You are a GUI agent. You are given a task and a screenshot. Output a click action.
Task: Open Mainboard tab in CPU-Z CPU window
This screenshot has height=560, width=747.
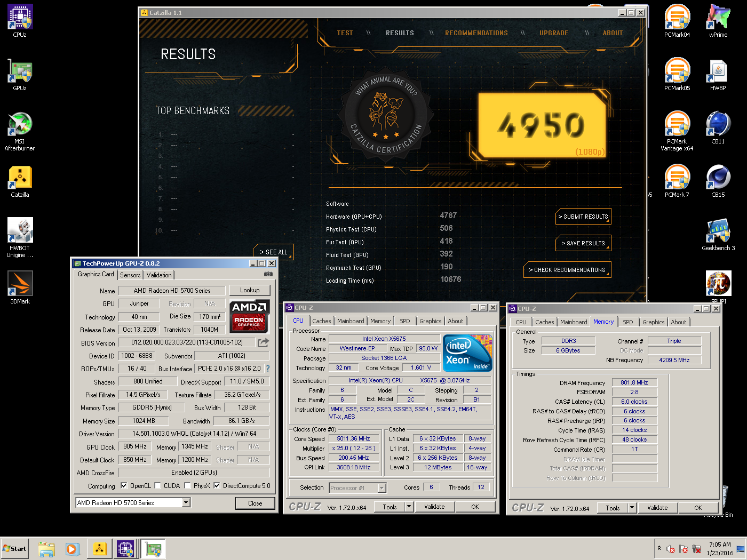point(351,321)
